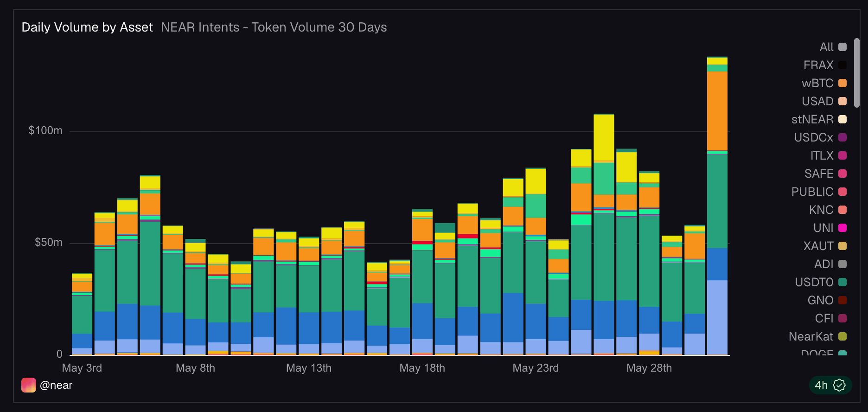Image resolution: width=868 pixels, height=412 pixels.
Task: Click the May 8th x-axis label
Action: click(x=195, y=368)
